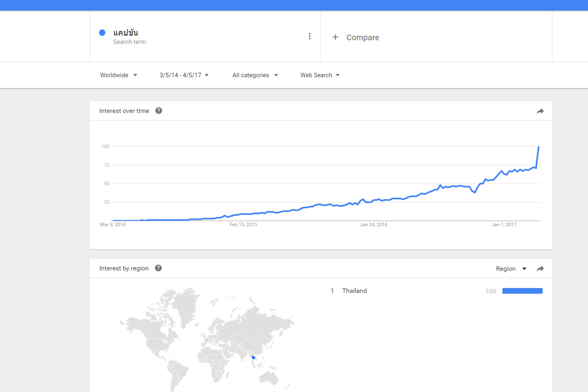This screenshot has width=588, height=392.
Task: Click the plus icon next to Compare
Action: [335, 37]
